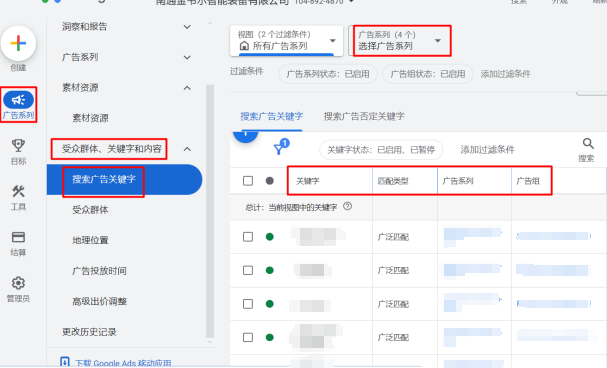Click the Create plus button
Viewport: 607px width, 368px height.
click(x=18, y=43)
